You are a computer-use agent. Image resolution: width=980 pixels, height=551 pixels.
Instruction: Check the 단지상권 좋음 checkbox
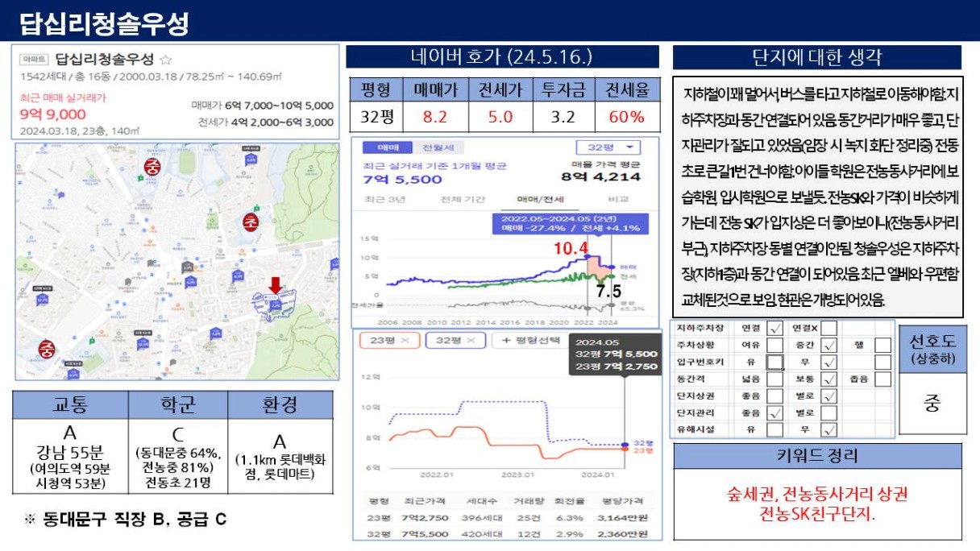coord(775,396)
